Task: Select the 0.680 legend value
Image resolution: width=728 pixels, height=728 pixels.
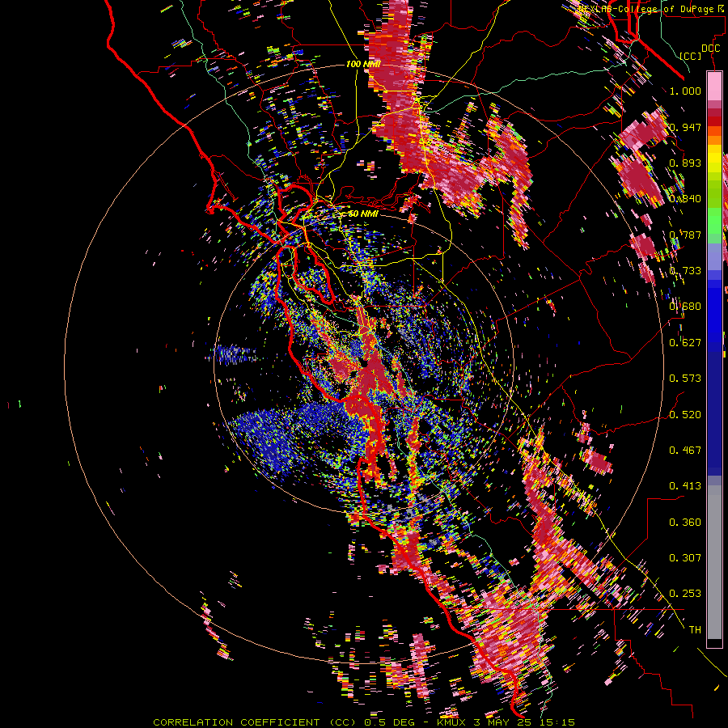Action: (685, 307)
